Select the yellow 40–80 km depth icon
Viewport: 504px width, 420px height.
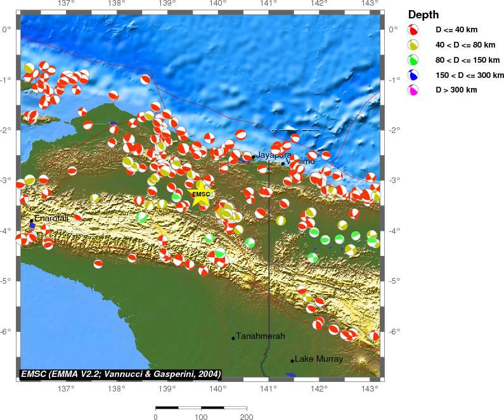(413, 45)
